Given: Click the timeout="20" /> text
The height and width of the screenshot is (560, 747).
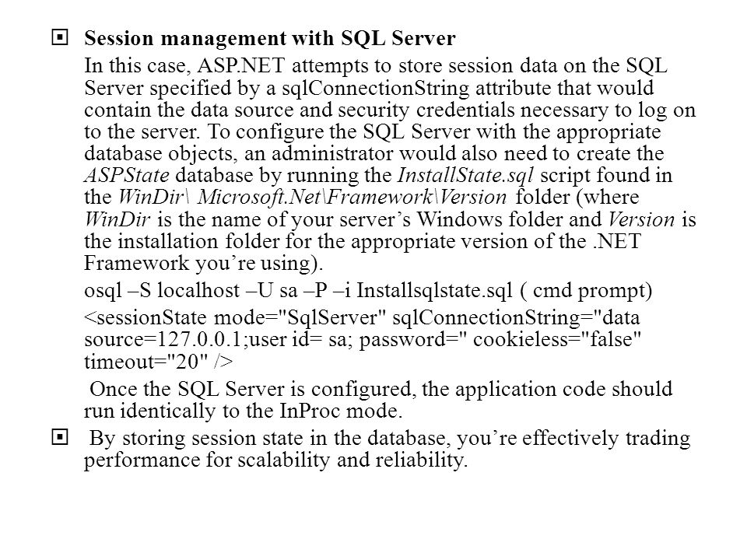Looking at the screenshot, I should (159, 362).
